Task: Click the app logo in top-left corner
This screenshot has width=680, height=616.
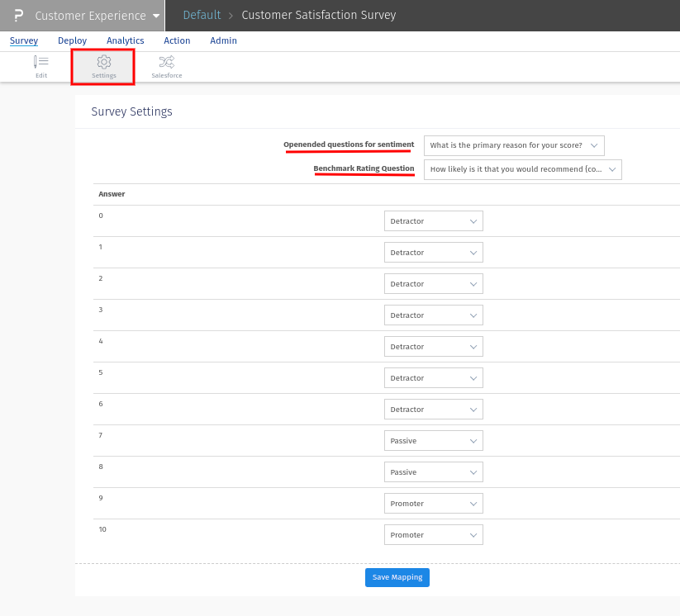Action: click(17, 15)
